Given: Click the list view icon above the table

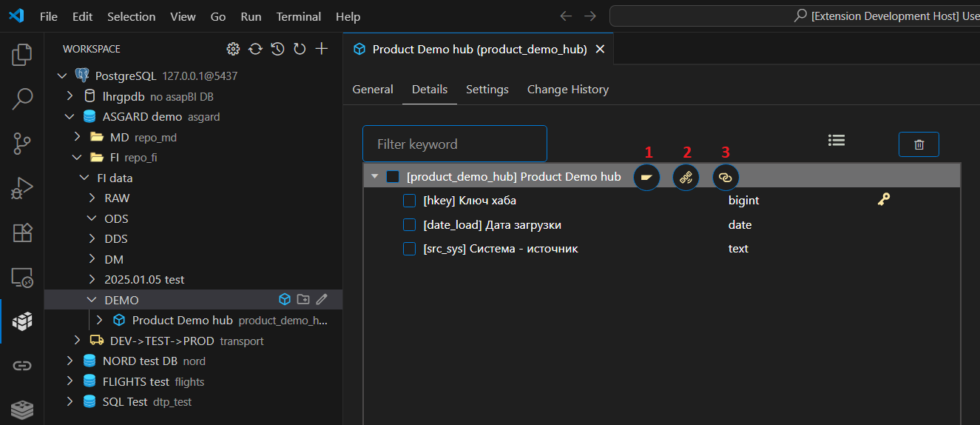Looking at the screenshot, I should coord(837,140).
